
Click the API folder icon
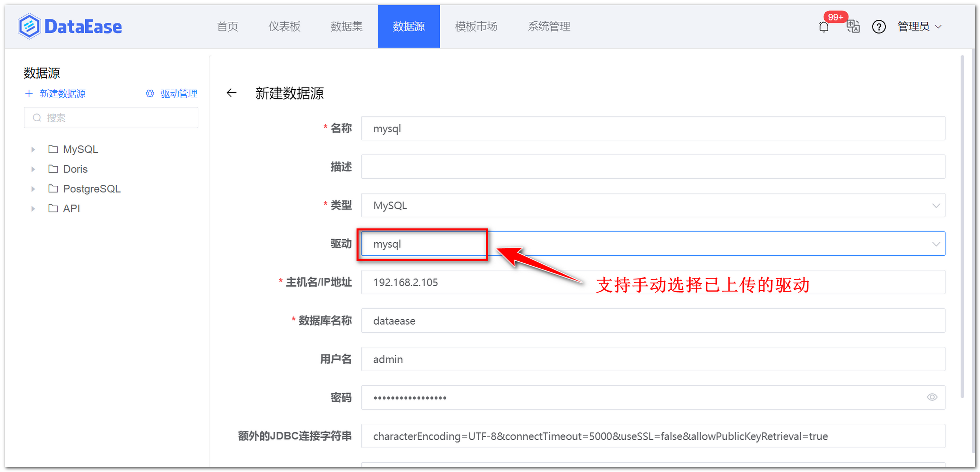53,208
